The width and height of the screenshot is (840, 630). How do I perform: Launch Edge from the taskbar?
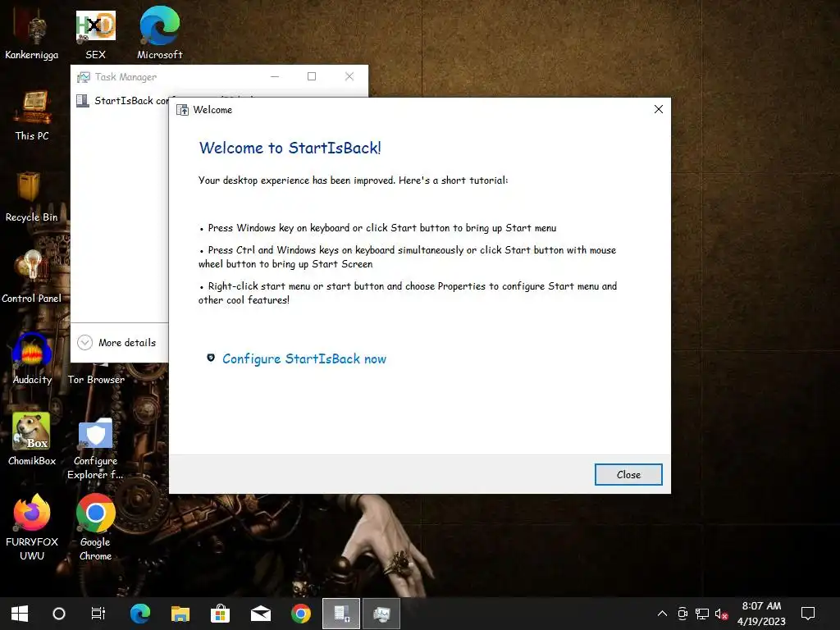pos(139,614)
